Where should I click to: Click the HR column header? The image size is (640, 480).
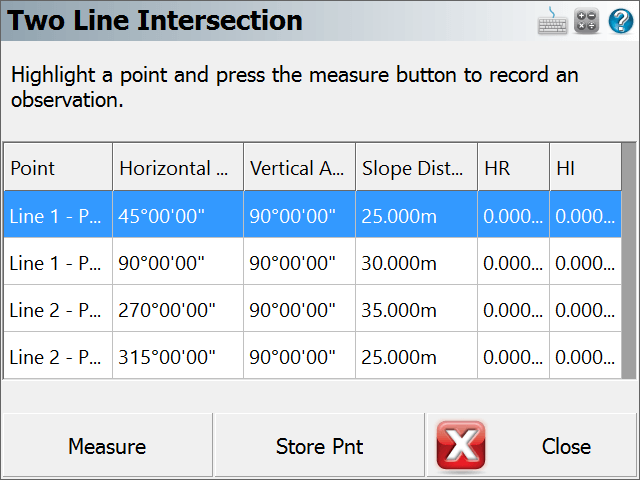coord(513,167)
